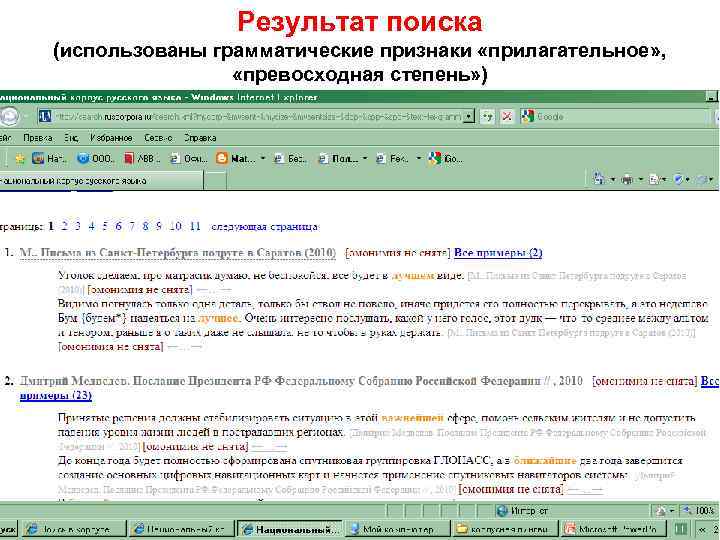Click active 'Национальный...' taskbar button

click(x=289, y=530)
